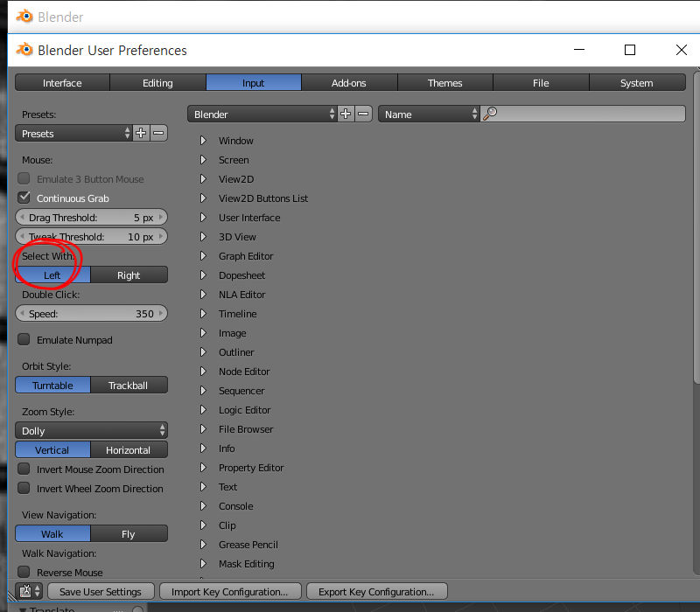700x612 pixels.
Task: Switch to the Editing tab
Action: pos(157,82)
